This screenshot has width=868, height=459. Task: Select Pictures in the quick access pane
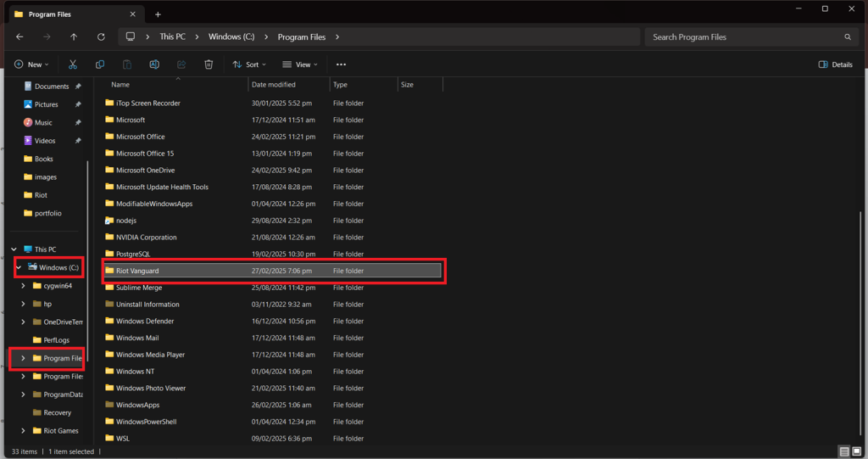click(x=47, y=104)
